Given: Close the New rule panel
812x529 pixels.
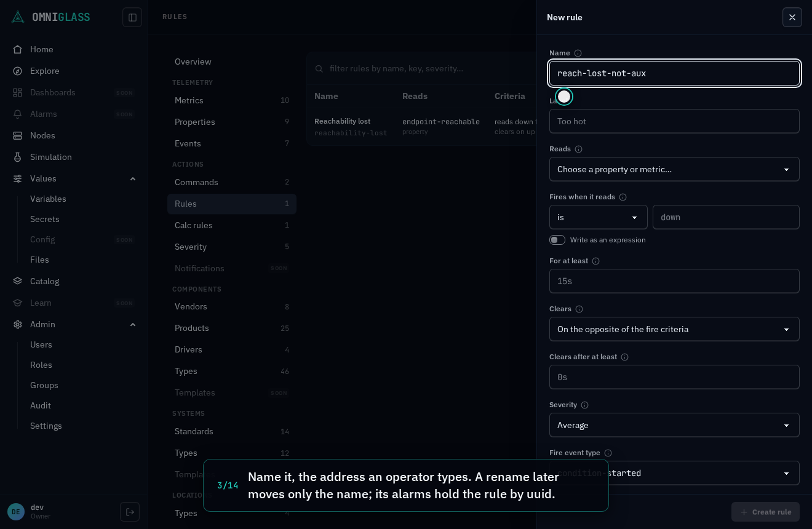Looking at the screenshot, I should (x=792, y=17).
